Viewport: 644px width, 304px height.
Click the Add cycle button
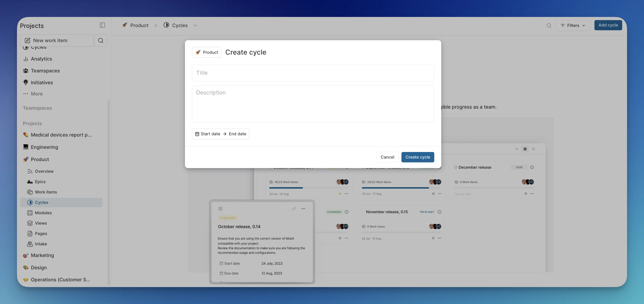(608, 25)
